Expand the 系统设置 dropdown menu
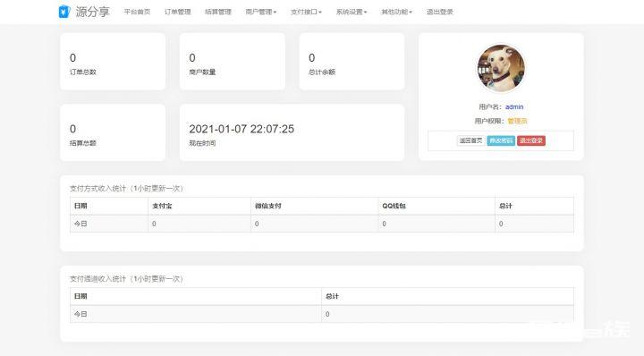Image resolution: width=644 pixels, height=356 pixels. pos(352,12)
